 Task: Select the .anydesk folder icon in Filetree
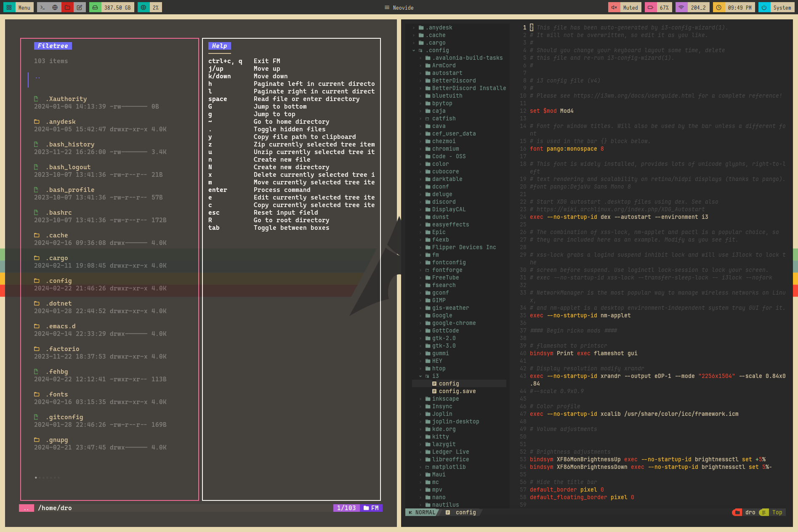37,122
